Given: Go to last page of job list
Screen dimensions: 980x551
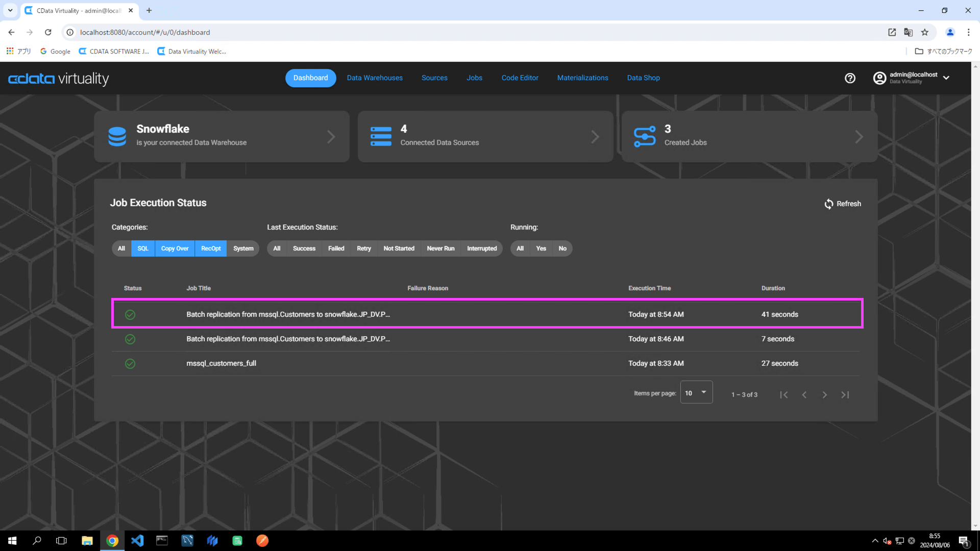Looking at the screenshot, I should [845, 395].
